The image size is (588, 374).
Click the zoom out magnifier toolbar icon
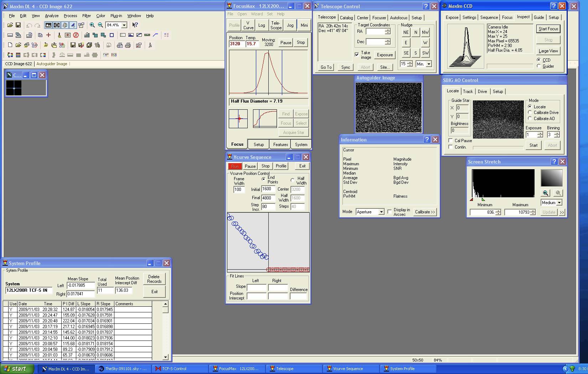pos(100,25)
